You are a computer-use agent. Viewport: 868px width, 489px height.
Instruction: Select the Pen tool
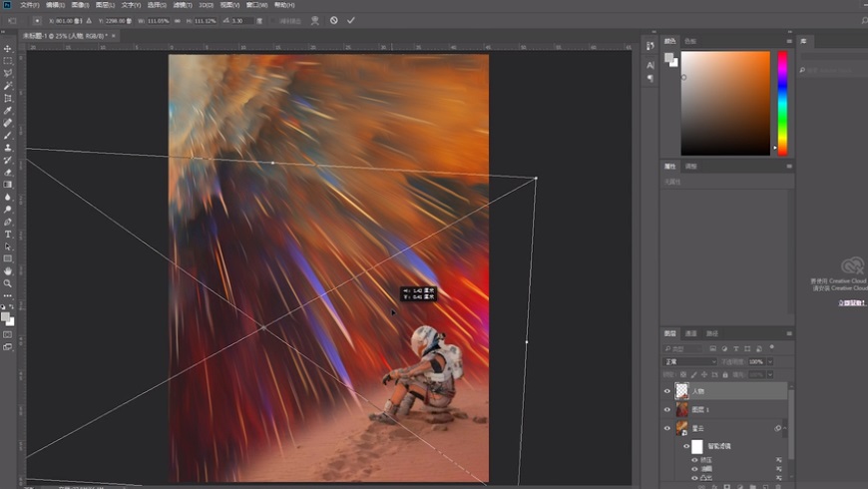[x=8, y=222]
